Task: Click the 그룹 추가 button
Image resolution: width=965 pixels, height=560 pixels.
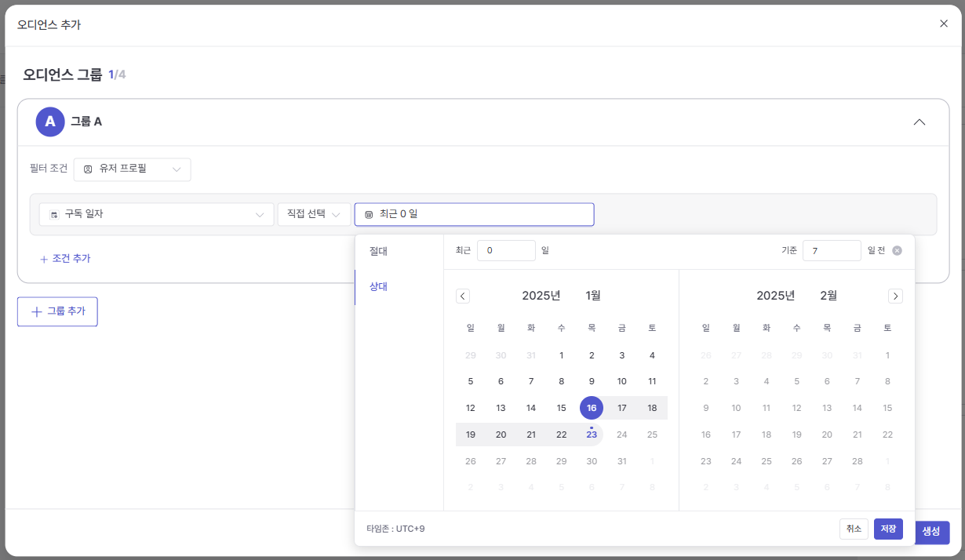Action: (57, 311)
